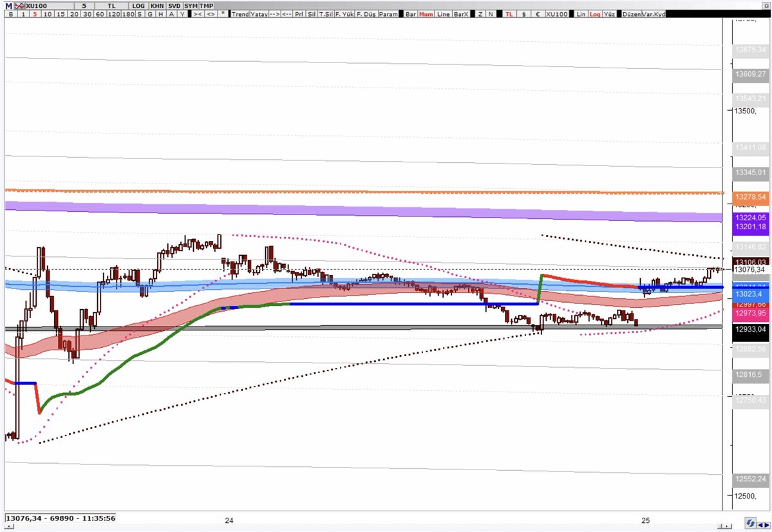Switch to 60-minute period

click(x=100, y=14)
